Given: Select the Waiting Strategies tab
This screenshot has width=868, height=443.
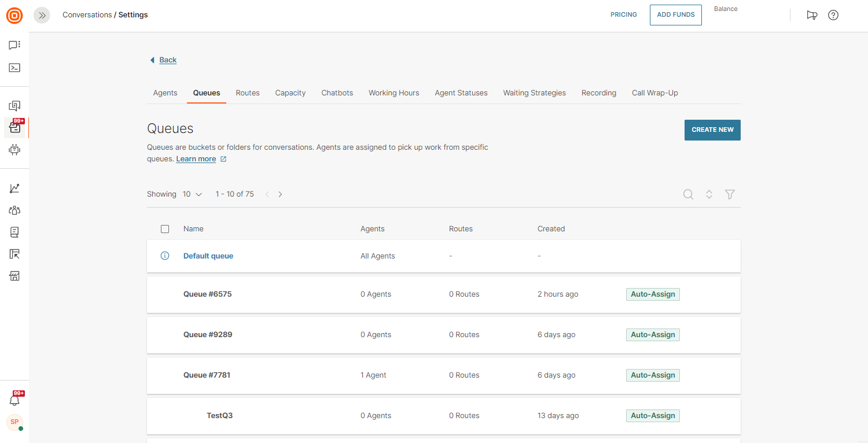Looking at the screenshot, I should [534, 93].
